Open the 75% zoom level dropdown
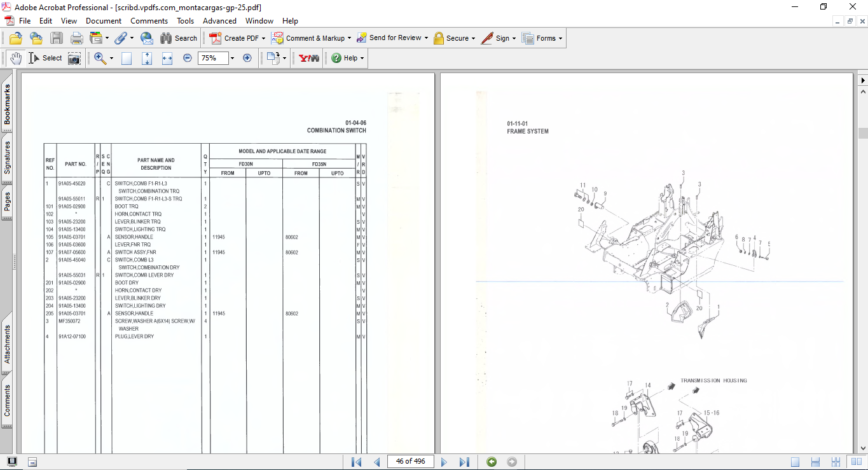Viewport: 868px width, 470px height. [x=232, y=58]
